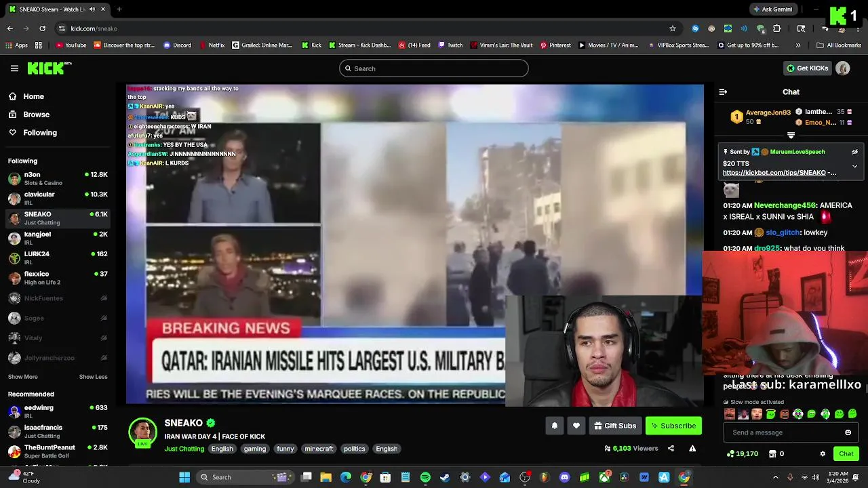Screen dimensions: 868x488
Task: Open YouTube bookmark
Action: coord(71,45)
